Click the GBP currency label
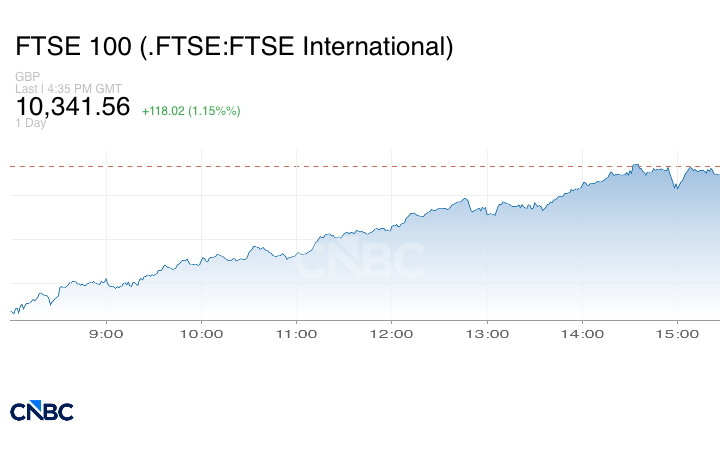The image size is (720, 450). 28,77
